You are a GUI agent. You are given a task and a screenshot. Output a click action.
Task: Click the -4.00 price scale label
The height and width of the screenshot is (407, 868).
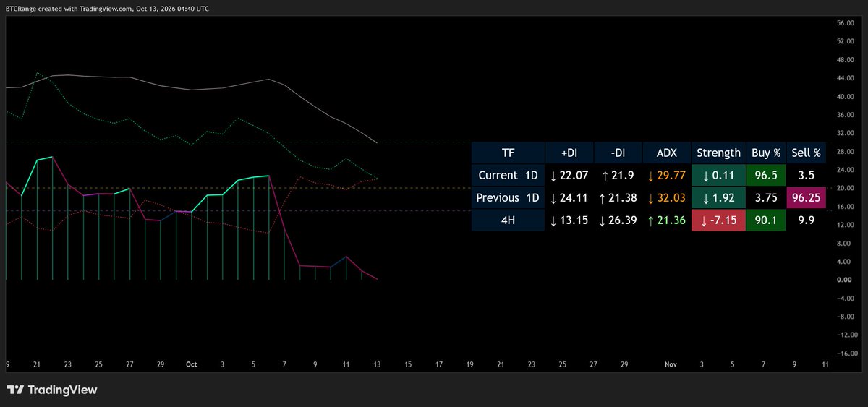(846, 298)
